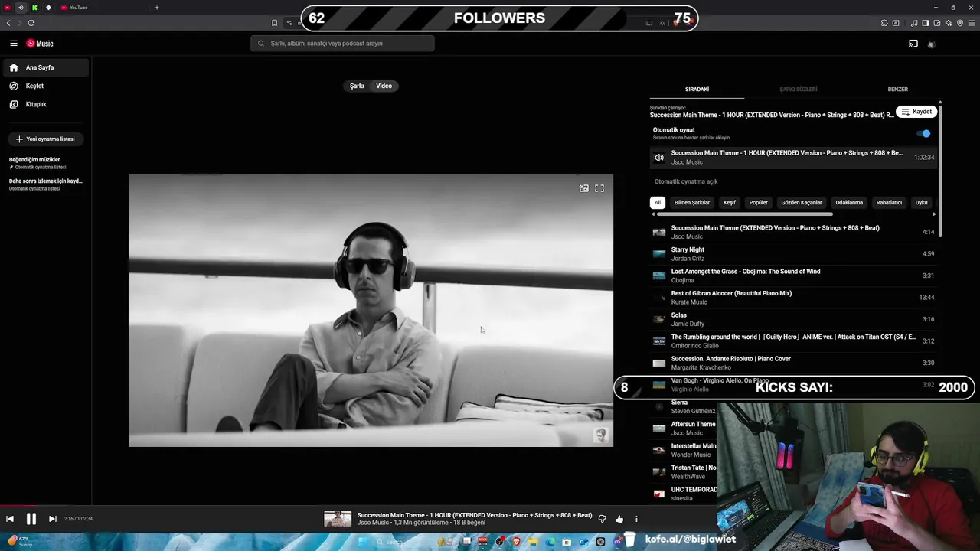Open Brave VPN shield icon
This screenshot has width=980, height=551.
960,23
